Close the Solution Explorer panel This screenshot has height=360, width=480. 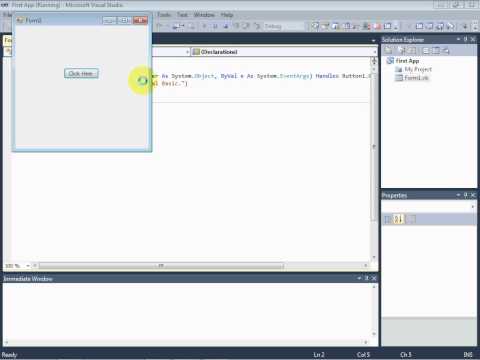pyautogui.click(x=473, y=39)
